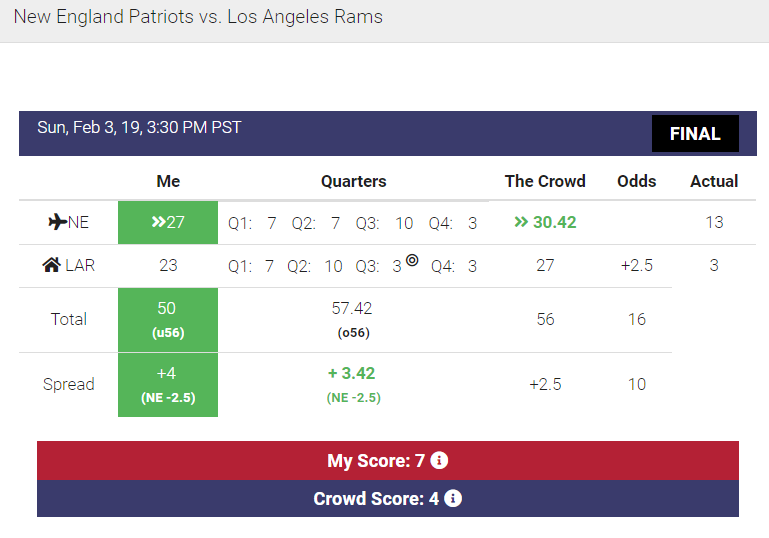Click the info icon next to Crowd Score

(x=453, y=498)
